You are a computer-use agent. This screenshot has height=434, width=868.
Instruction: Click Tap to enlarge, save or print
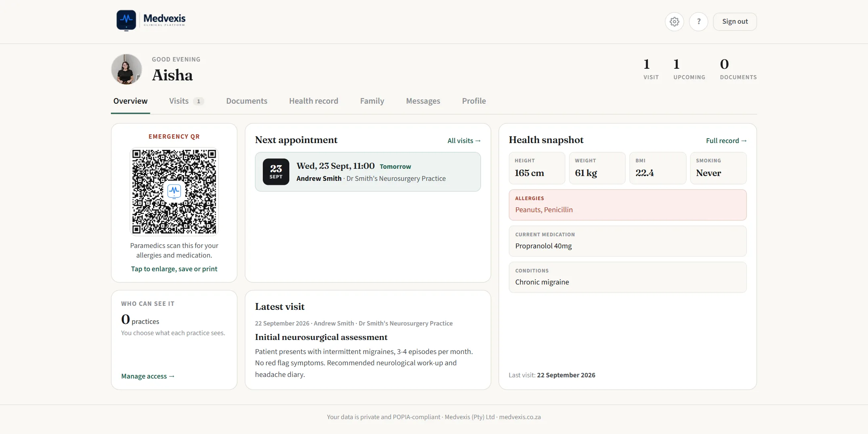coord(174,269)
